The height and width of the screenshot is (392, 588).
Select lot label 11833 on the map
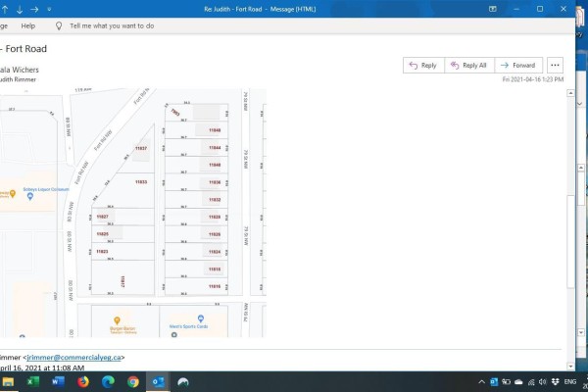click(141, 182)
